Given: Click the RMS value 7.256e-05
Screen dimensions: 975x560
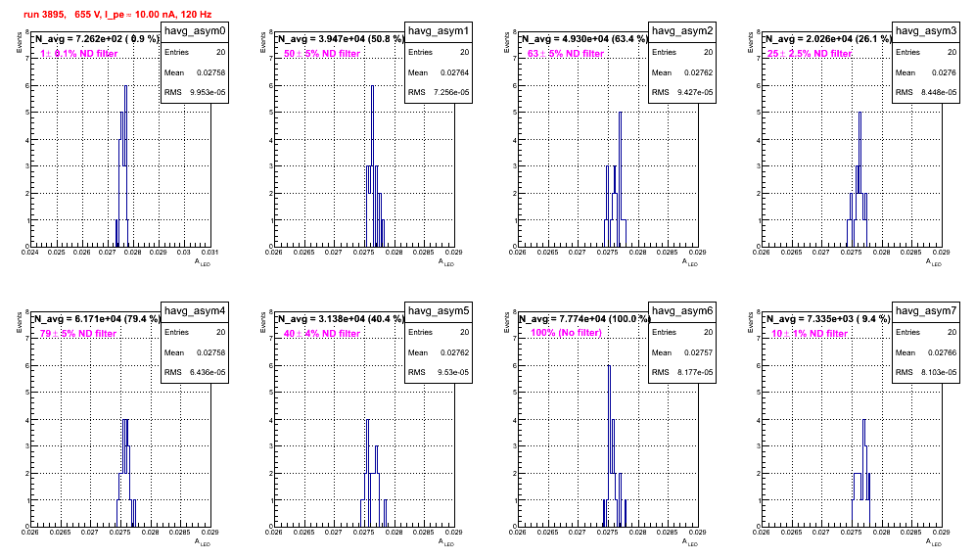Looking at the screenshot, I should [x=451, y=92].
